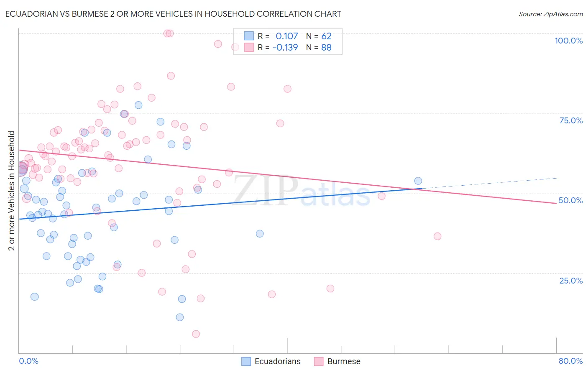Click the 0.0% x-axis label
The height and width of the screenshot is (373, 588).
click(x=28, y=361)
